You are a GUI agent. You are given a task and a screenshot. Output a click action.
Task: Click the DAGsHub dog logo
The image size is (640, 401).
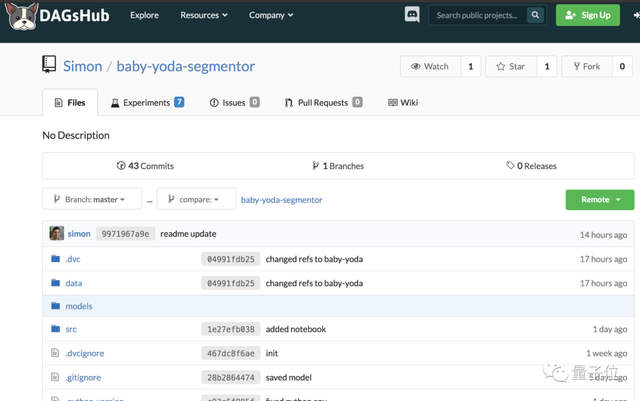point(20,15)
